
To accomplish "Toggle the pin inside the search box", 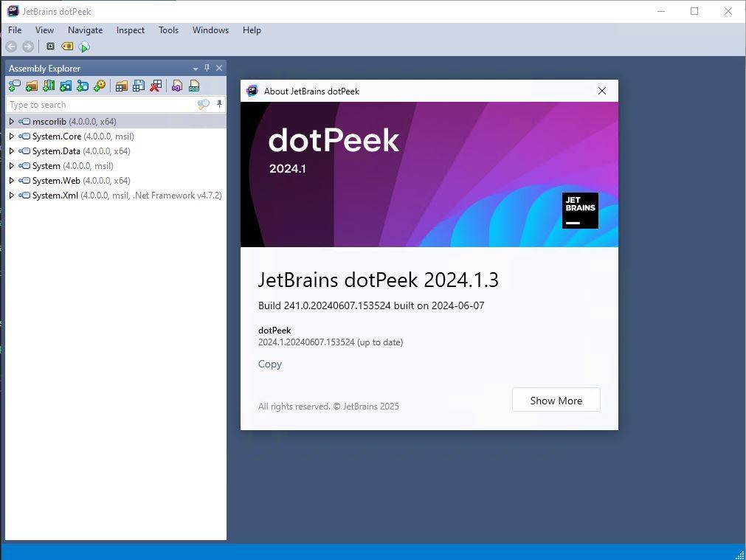I will [219, 104].
